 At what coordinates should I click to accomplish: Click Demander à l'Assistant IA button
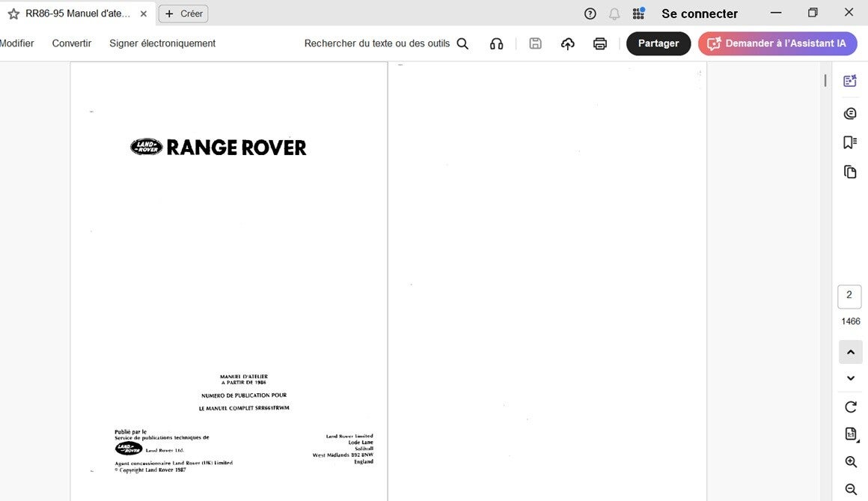pyautogui.click(x=777, y=43)
